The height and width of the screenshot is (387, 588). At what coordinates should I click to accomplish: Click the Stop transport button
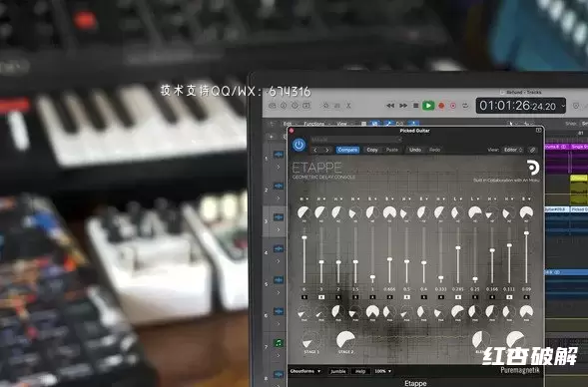pos(415,106)
